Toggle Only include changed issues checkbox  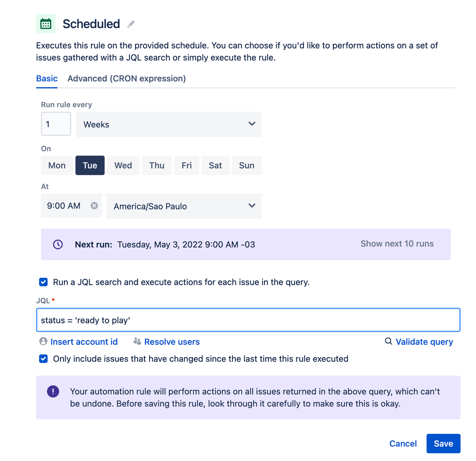pos(43,359)
